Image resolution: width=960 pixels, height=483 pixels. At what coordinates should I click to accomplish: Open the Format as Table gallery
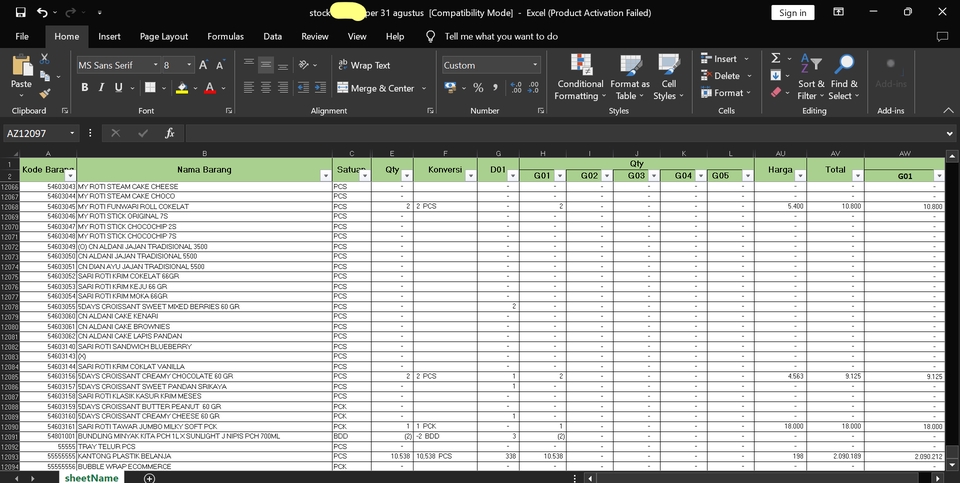pyautogui.click(x=629, y=77)
